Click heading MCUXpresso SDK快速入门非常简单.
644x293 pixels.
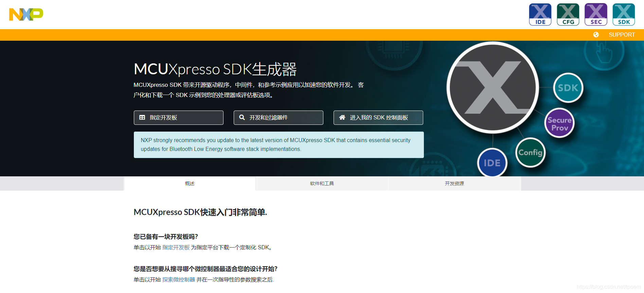pos(200,212)
